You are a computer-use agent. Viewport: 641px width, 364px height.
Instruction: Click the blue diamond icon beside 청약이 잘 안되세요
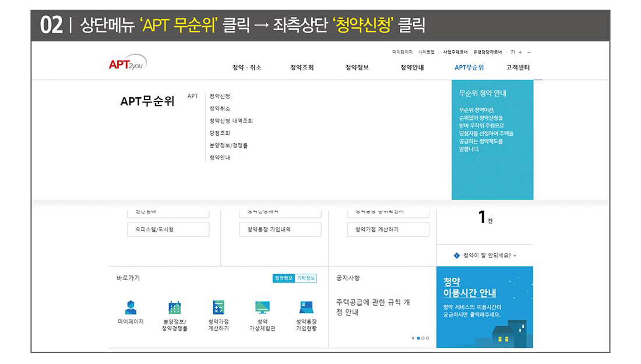[x=457, y=256]
